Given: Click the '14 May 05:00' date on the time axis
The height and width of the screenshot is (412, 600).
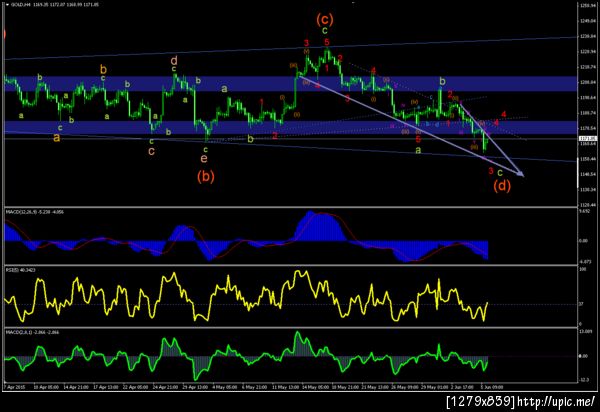Looking at the screenshot, I should click(x=315, y=387).
